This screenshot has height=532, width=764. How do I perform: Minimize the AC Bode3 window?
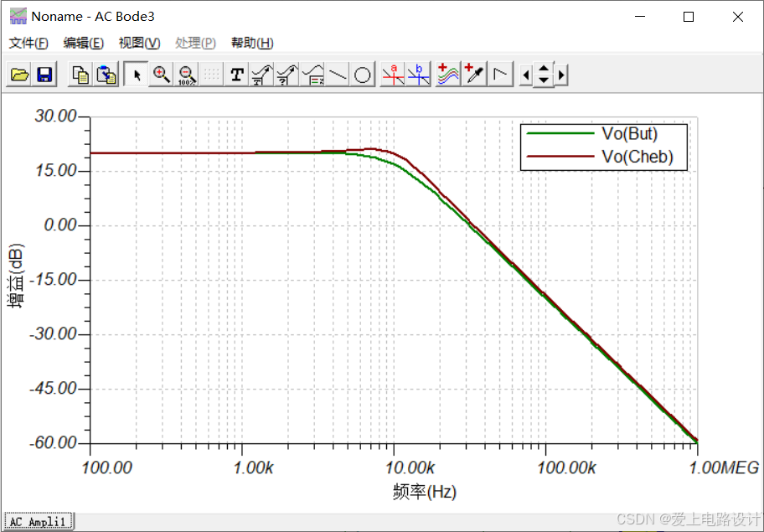pos(640,17)
